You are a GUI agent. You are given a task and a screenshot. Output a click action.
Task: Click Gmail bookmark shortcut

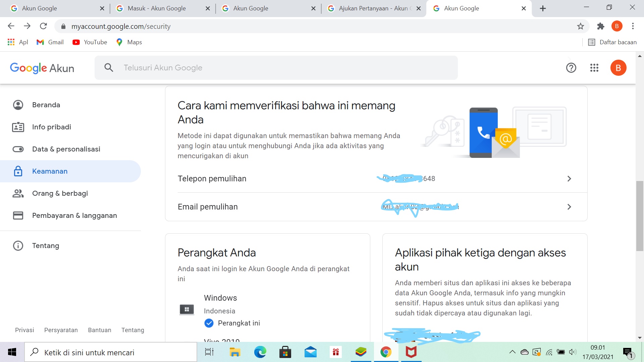click(50, 42)
